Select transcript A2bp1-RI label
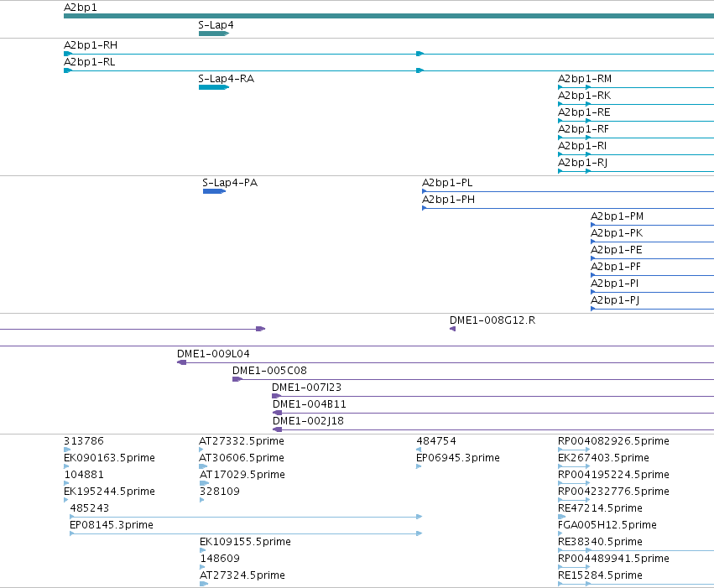 pos(582,146)
